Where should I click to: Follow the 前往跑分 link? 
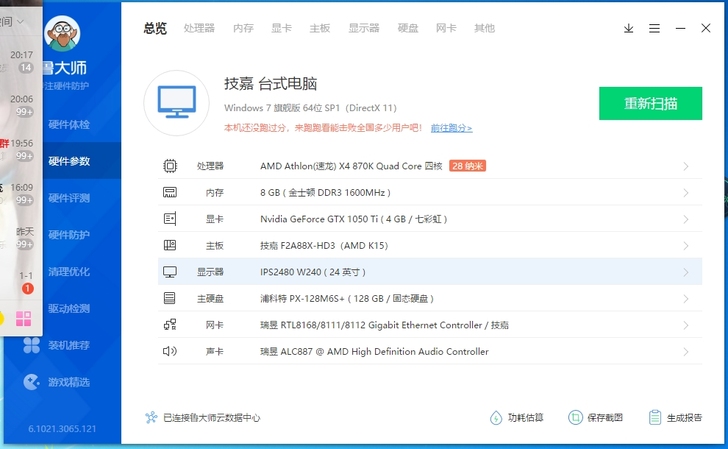coord(451,128)
